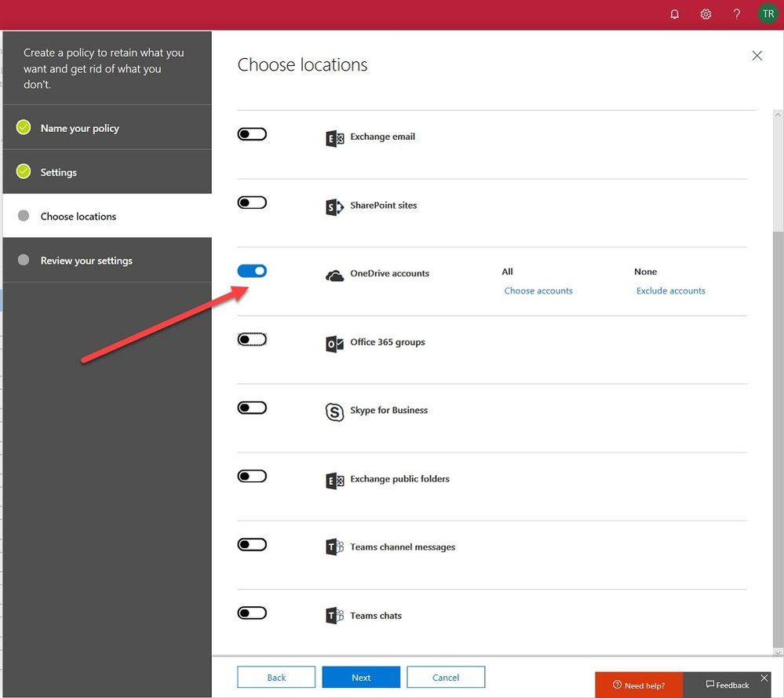Enable the Exchange public folders toggle
This screenshot has width=784, height=698.
tap(252, 476)
